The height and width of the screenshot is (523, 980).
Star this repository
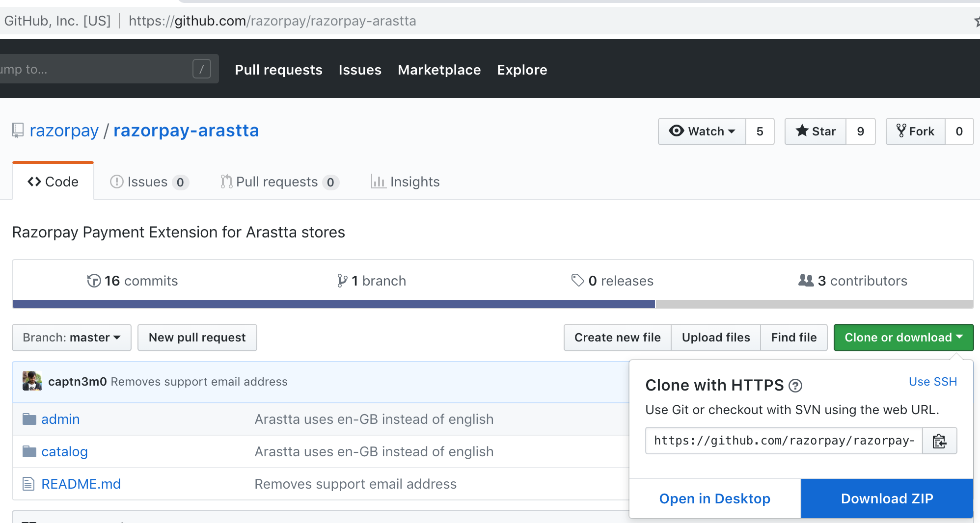tap(816, 131)
